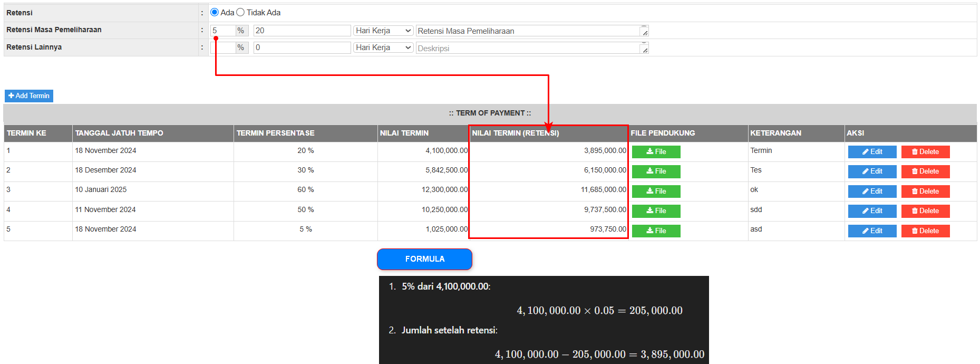Screen dimensions: 980x364
Task: Download file for termin 5
Action: (656, 231)
